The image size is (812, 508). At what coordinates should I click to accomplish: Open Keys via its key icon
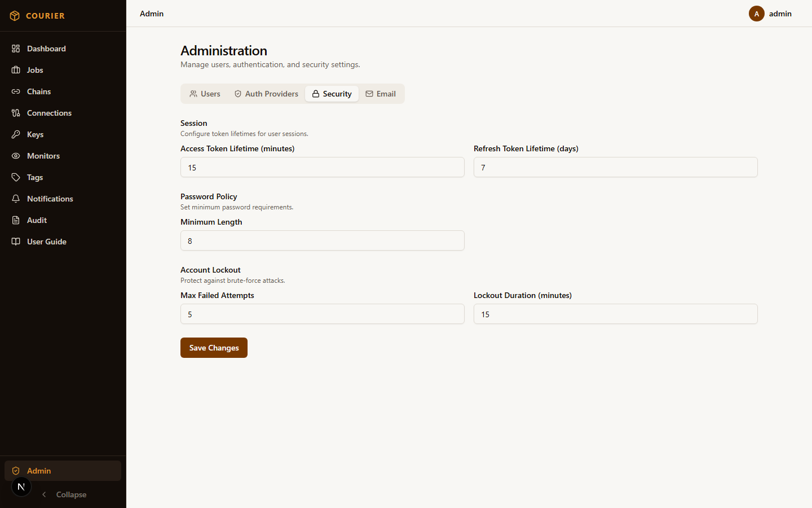[x=16, y=134]
